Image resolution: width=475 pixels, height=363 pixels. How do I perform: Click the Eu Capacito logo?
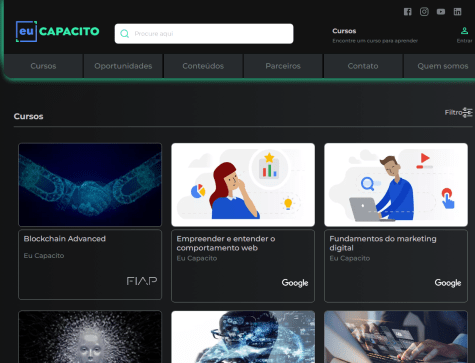(57, 31)
